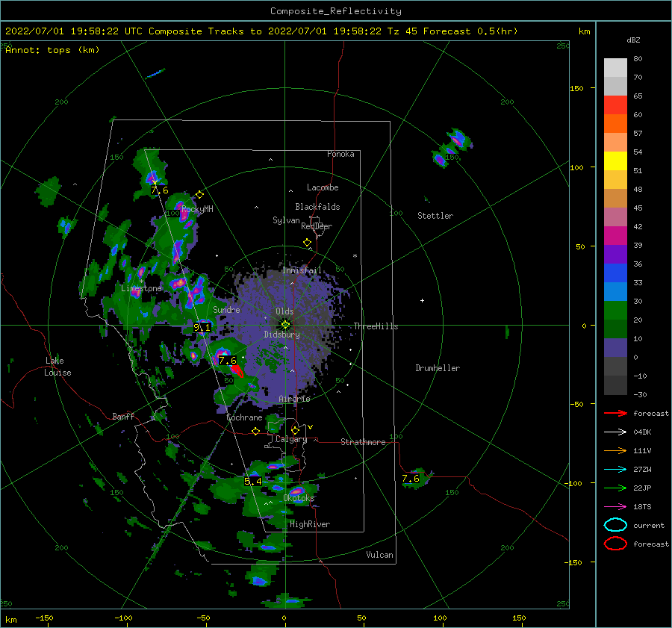This screenshot has height=628, width=672.
Task: Click the 'Forecast 0.5(hr)' header text
Action: click(470, 31)
